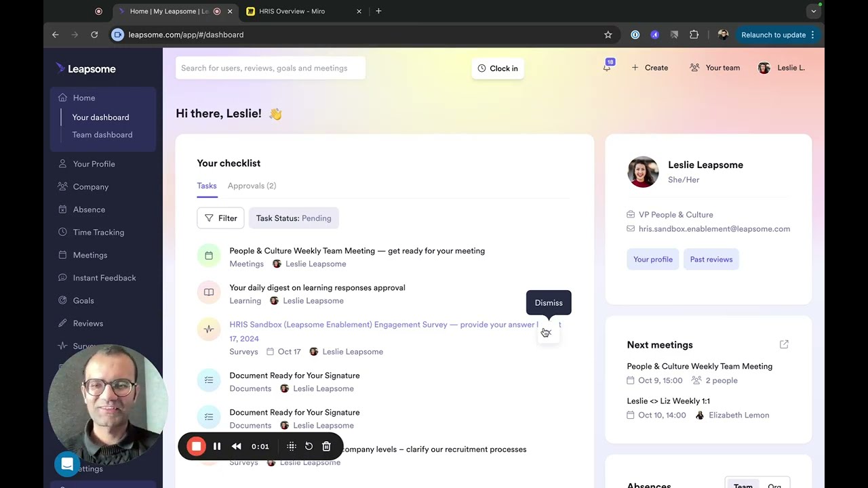Focus the users, reviews, goals search field
This screenshot has width=868, height=488.
[271, 68]
